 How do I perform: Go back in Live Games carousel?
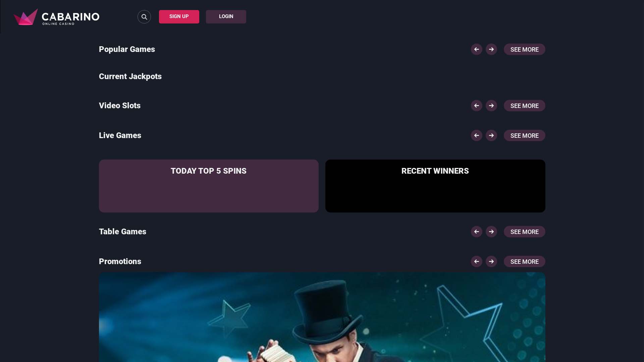click(477, 135)
